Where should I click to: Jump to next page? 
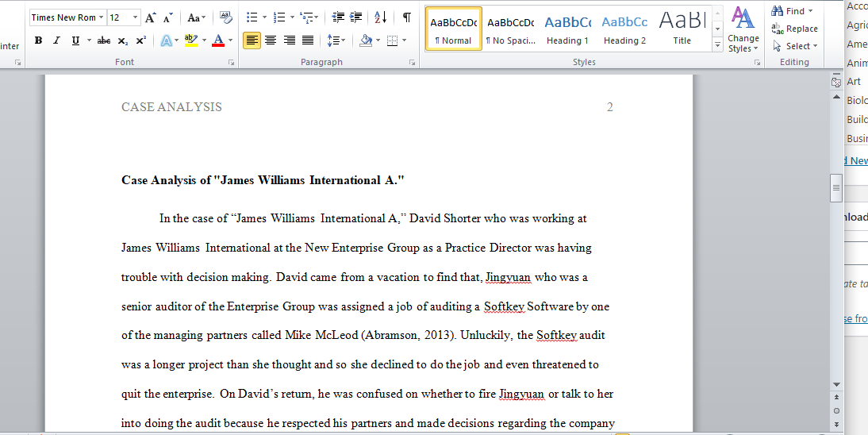click(836, 424)
